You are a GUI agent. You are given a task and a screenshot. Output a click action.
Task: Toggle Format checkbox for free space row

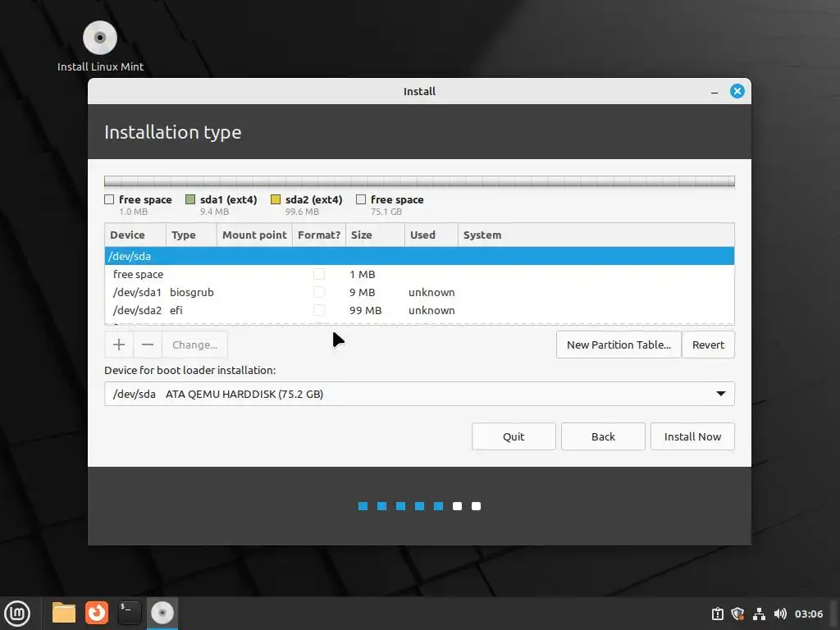tap(319, 274)
